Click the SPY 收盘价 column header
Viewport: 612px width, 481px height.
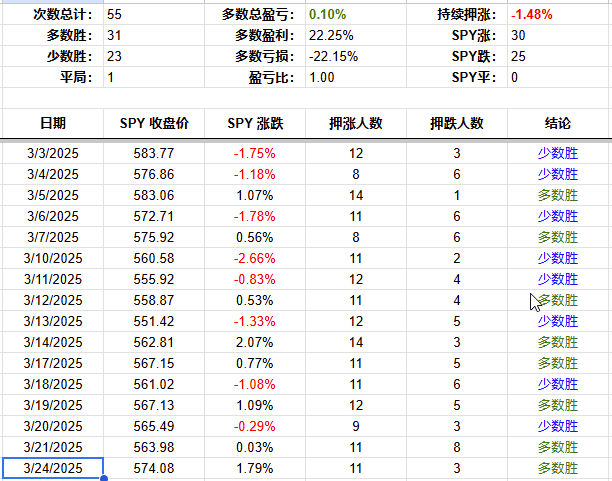pyautogui.click(x=153, y=124)
